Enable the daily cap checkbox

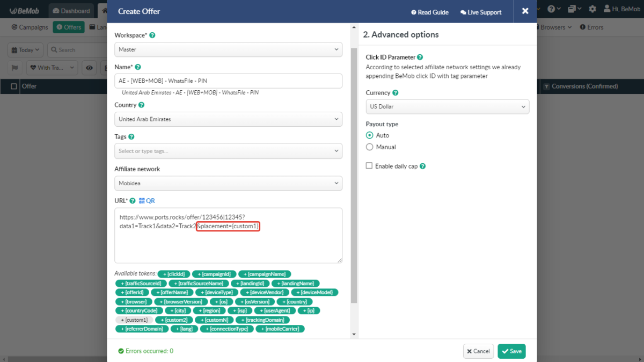tap(369, 166)
